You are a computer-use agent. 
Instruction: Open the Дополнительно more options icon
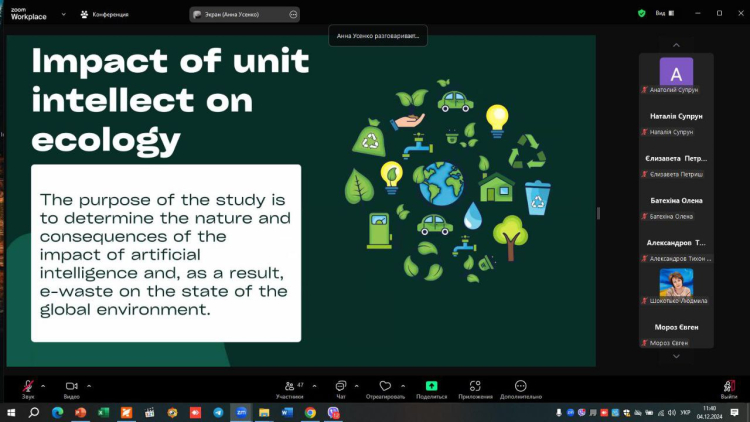pyautogui.click(x=521, y=386)
